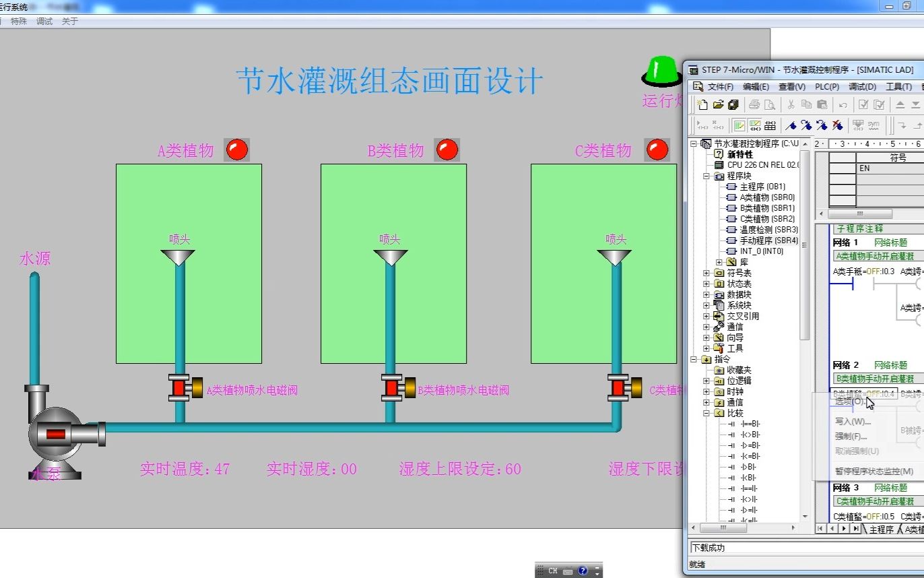Screen dimensions: 924x578
Task: Click the B类植物喷水电磁阀 valve icon
Action: 398,388
